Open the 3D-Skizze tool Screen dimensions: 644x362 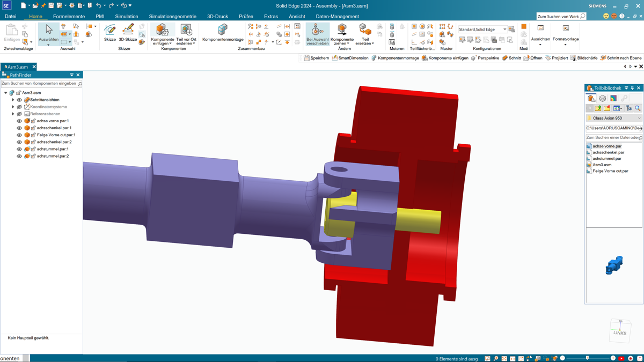(x=128, y=32)
